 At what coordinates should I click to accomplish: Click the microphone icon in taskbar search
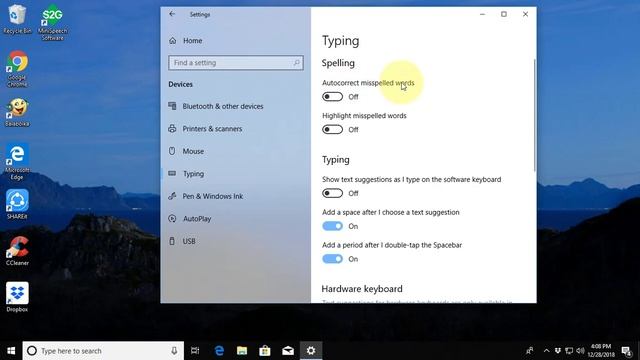[x=174, y=351]
